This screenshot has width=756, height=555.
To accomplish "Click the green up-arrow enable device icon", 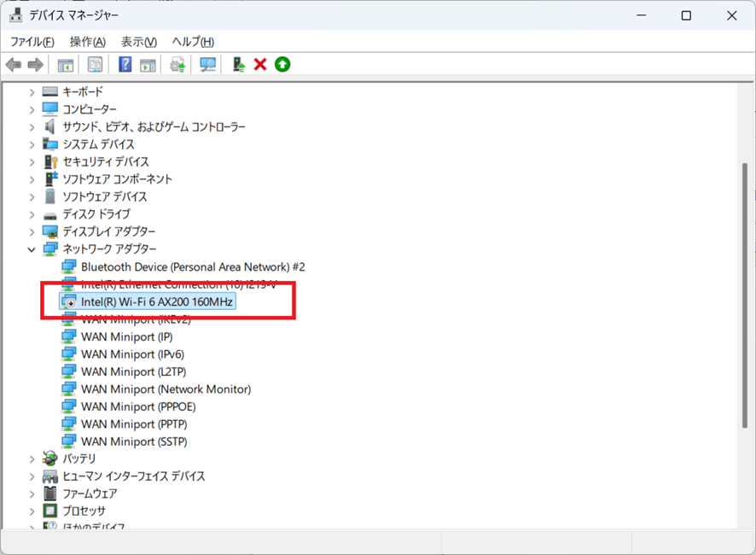I will tap(282, 65).
